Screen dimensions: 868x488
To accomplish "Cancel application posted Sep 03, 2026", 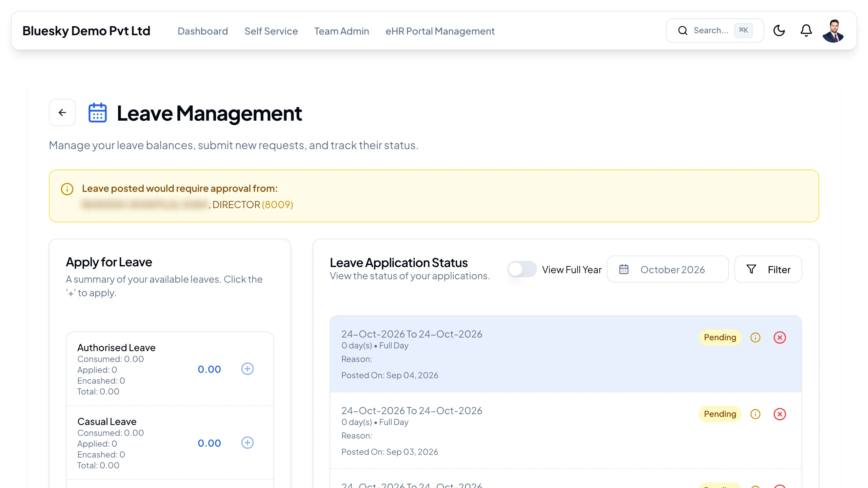I will click(780, 414).
